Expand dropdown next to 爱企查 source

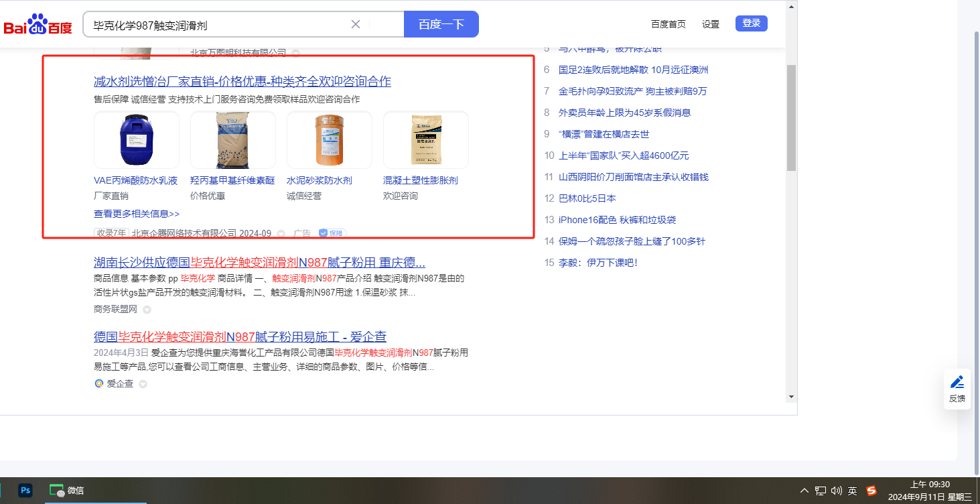point(143,385)
